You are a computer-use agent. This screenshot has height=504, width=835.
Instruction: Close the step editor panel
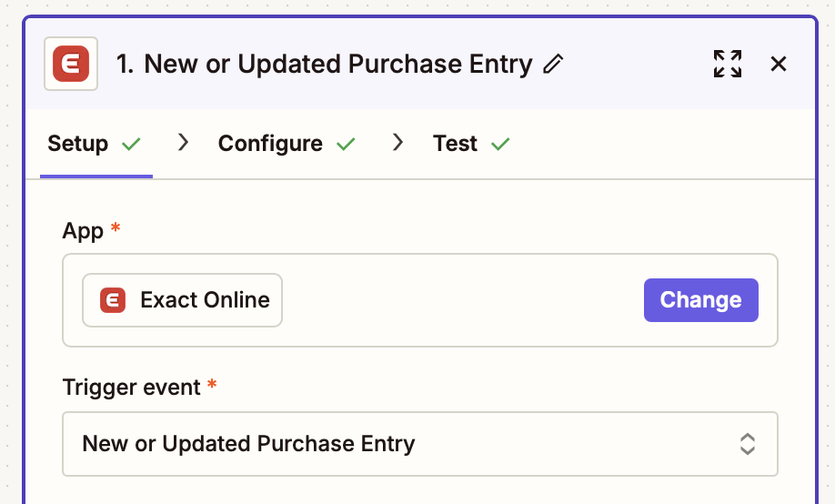pyautogui.click(x=779, y=64)
